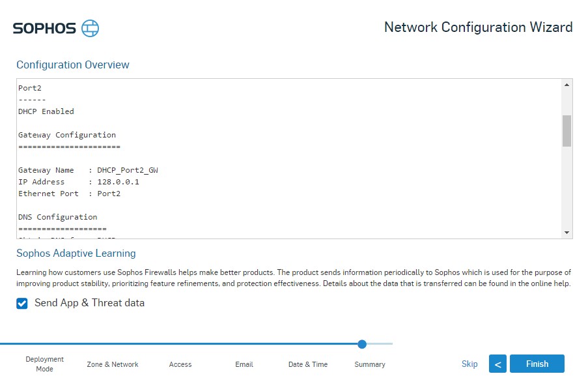Click the Gateway Name DHCP_Port2_GW line

pos(88,170)
